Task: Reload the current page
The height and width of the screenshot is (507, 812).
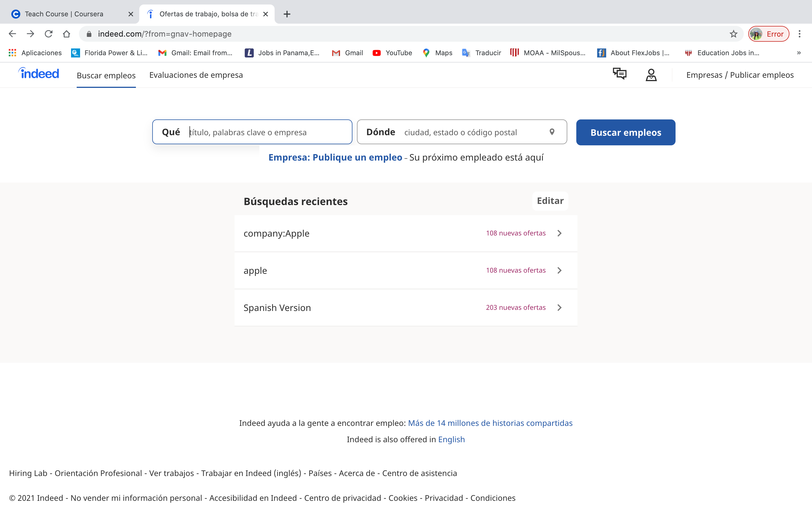Action: pos(49,34)
